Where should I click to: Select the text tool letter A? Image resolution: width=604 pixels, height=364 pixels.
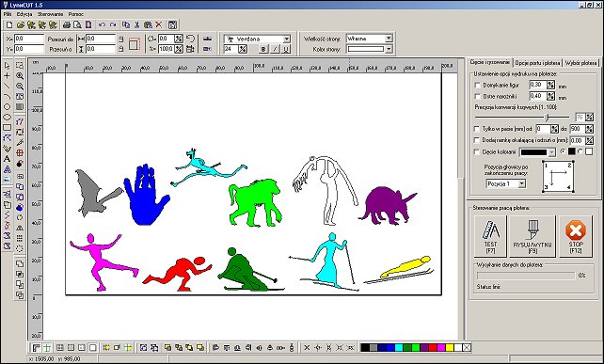pos(7,159)
